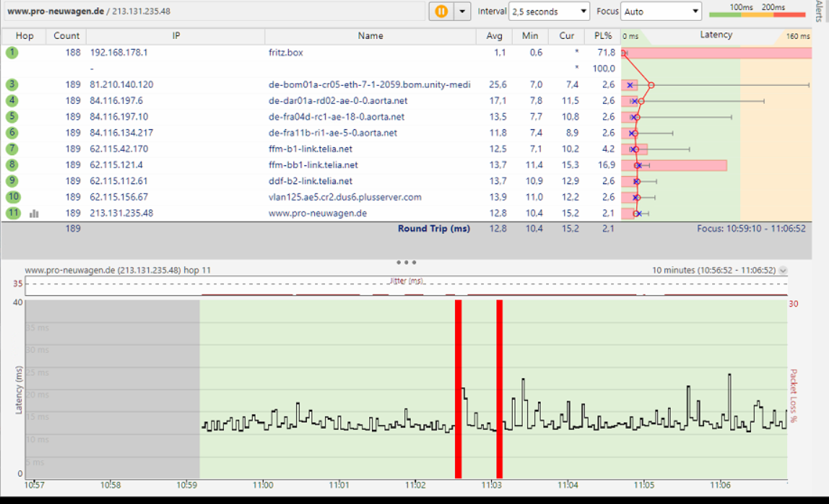Screen dimensions: 829x504
Task: Select vlan125.ae5.cr2.dus6.plusserver.com row name
Action: point(344,196)
